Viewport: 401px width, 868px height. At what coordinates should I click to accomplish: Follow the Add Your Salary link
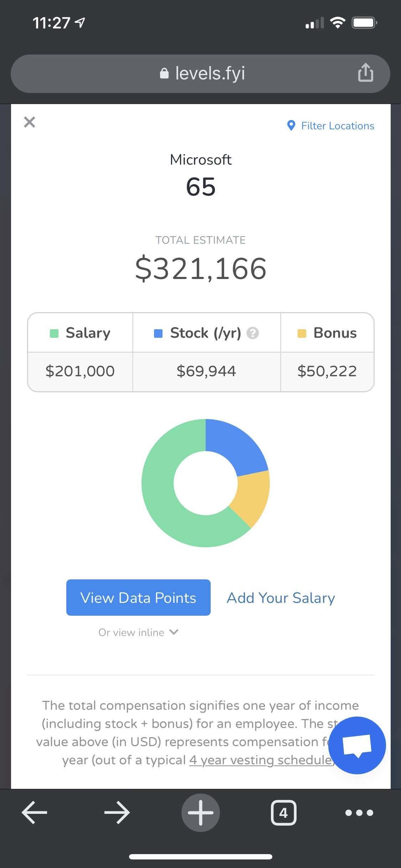[281, 598]
